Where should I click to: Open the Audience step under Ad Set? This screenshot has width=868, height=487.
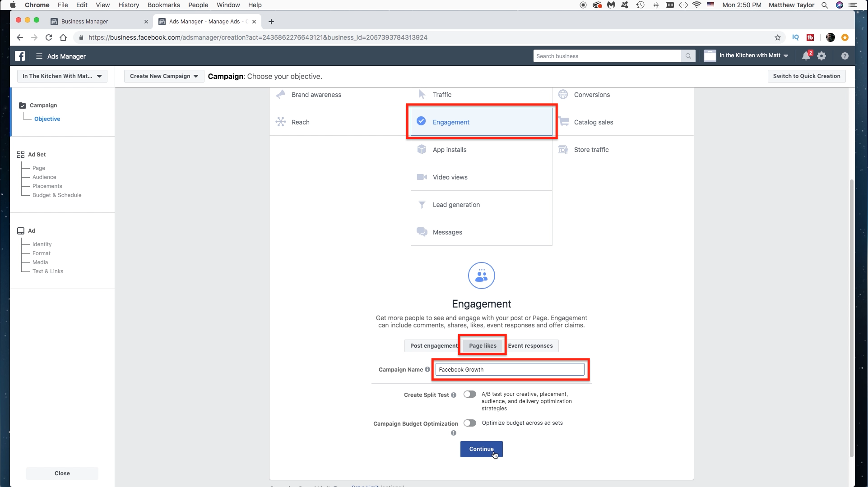[x=44, y=177]
